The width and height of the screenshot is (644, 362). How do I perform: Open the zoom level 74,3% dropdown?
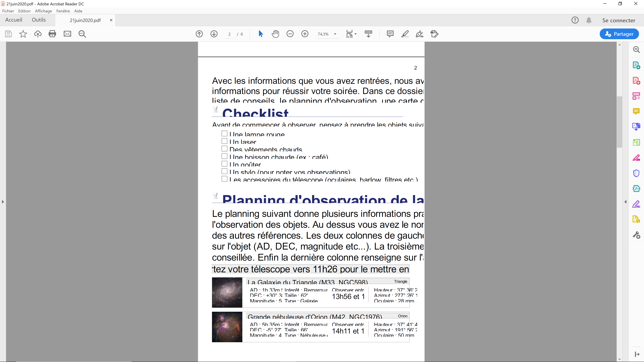pos(335,34)
